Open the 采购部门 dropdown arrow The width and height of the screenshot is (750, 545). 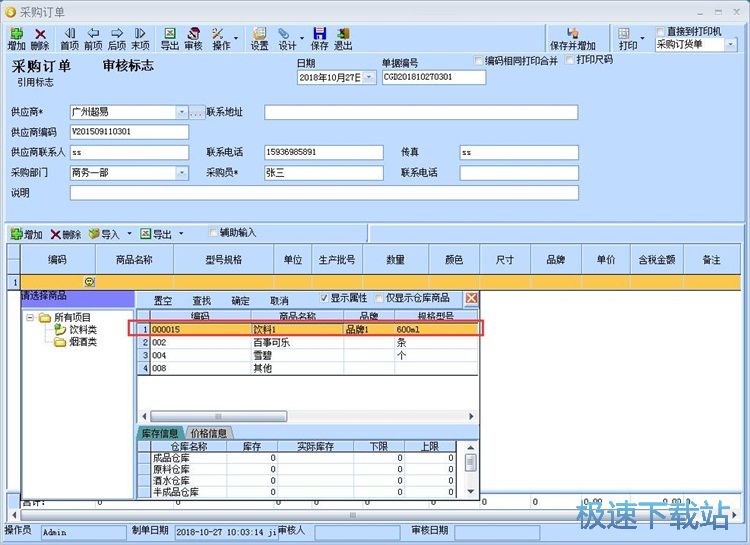click(182, 173)
